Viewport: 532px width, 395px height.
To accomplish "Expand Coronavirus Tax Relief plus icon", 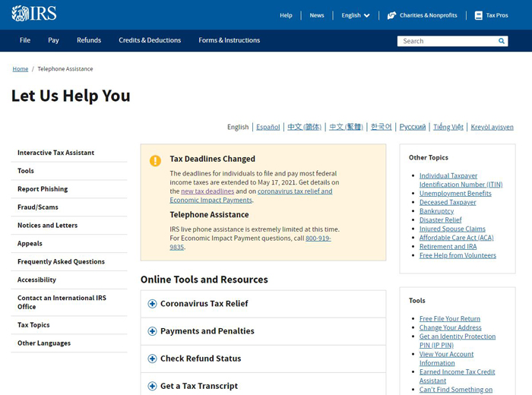I will 152,304.
